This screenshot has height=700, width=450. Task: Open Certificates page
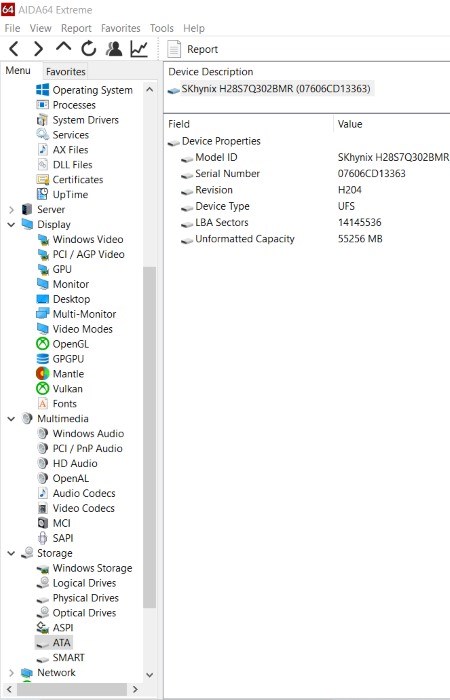(x=70, y=179)
